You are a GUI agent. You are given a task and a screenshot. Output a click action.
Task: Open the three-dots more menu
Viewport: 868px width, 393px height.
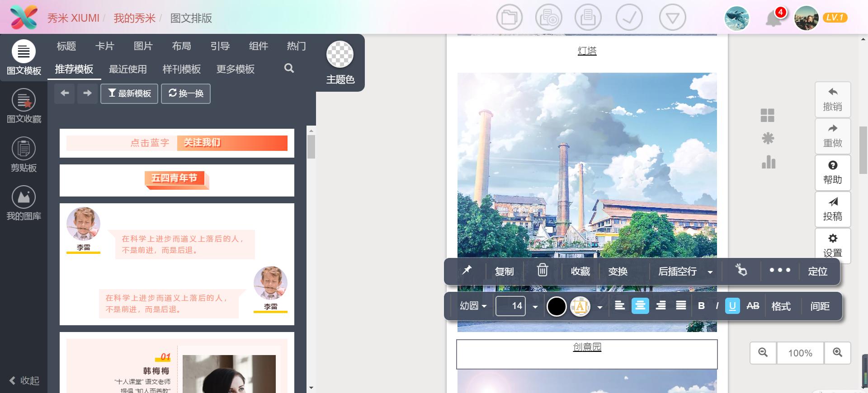pyautogui.click(x=780, y=270)
